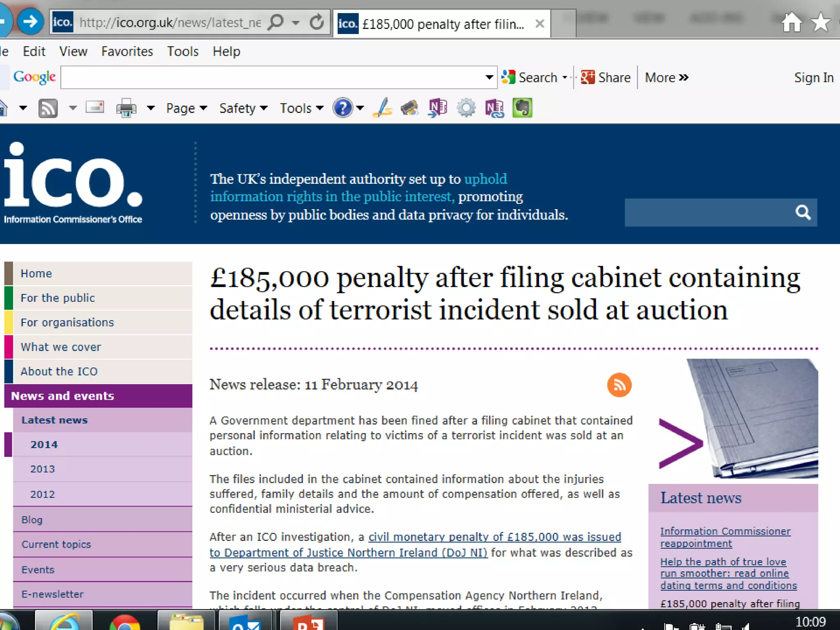Expand the Safety dropdown menu
This screenshot has width=840, height=630.
243,108
